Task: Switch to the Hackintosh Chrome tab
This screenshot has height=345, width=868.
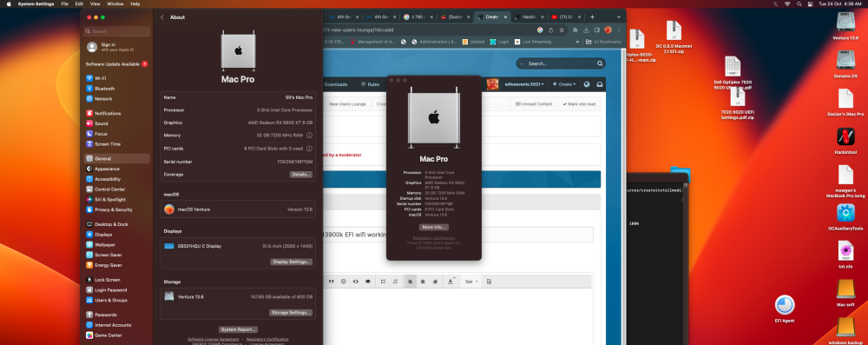Action: (529, 17)
